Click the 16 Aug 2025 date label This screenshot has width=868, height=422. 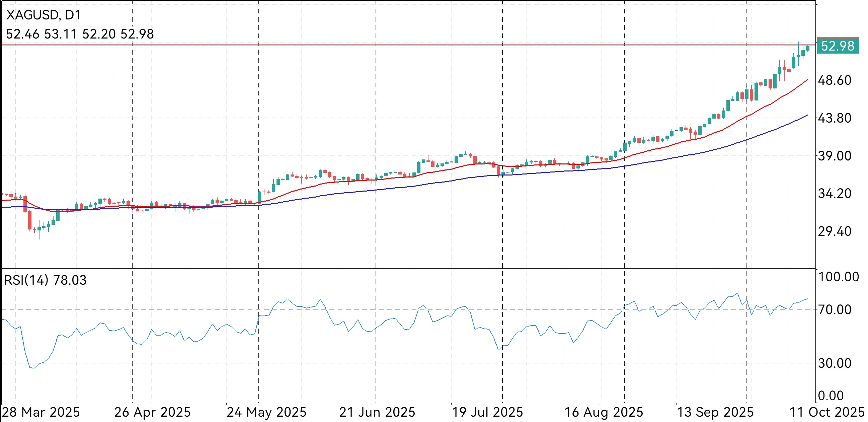[604, 412]
